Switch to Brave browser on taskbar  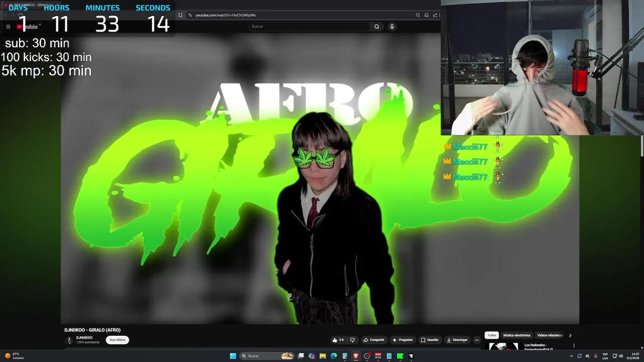(x=356, y=356)
